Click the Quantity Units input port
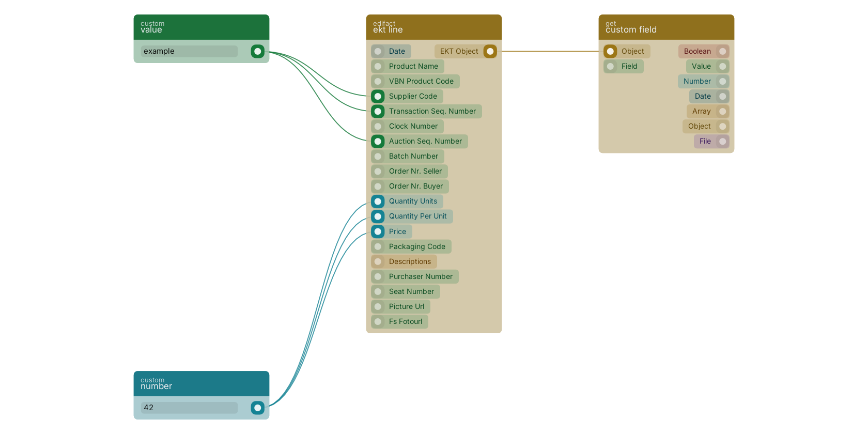Image resolution: width=868 pixels, height=434 pixels. tap(378, 201)
